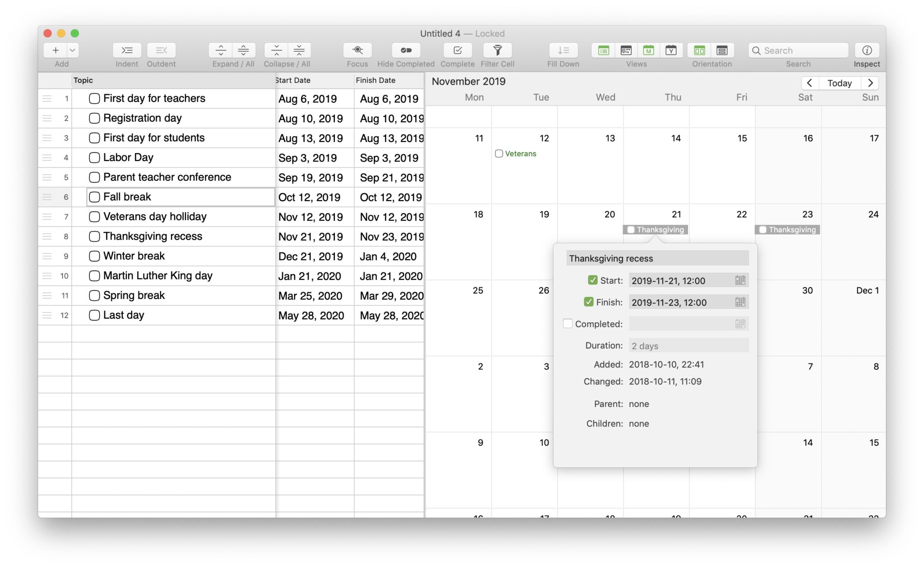Image resolution: width=924 pixels, height=568 pixels.
Task: Click the Add plus button
Action: point(55,50)
